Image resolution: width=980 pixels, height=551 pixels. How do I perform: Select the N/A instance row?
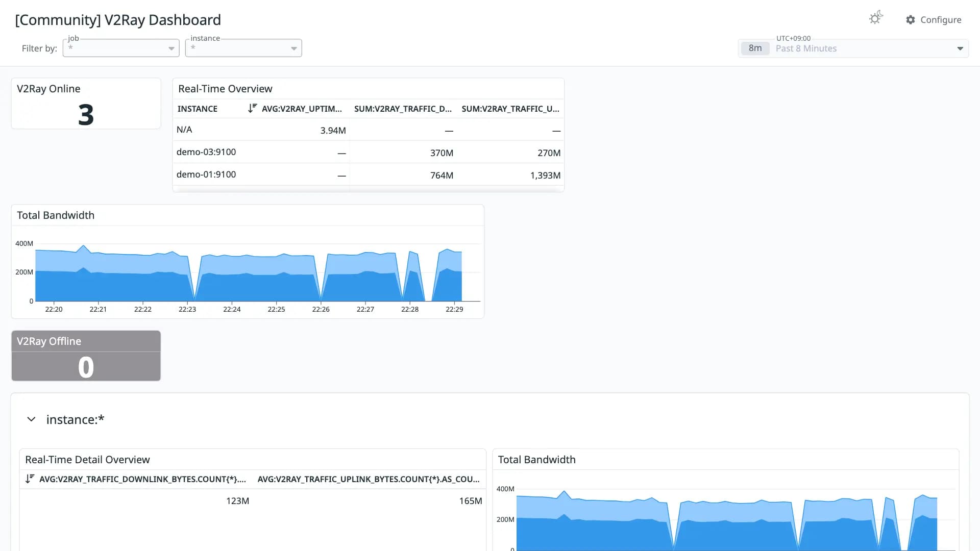pyautogui.click(x=369, y=130)
